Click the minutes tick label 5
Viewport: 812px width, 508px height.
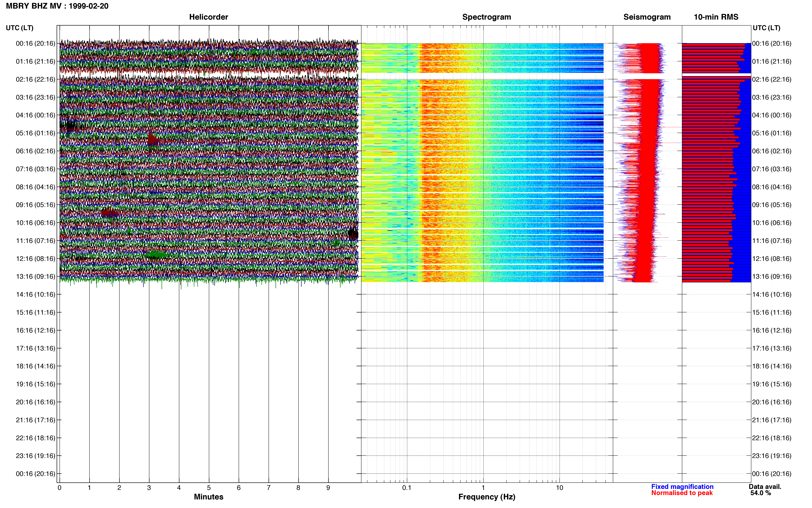[x=209, y=487]
